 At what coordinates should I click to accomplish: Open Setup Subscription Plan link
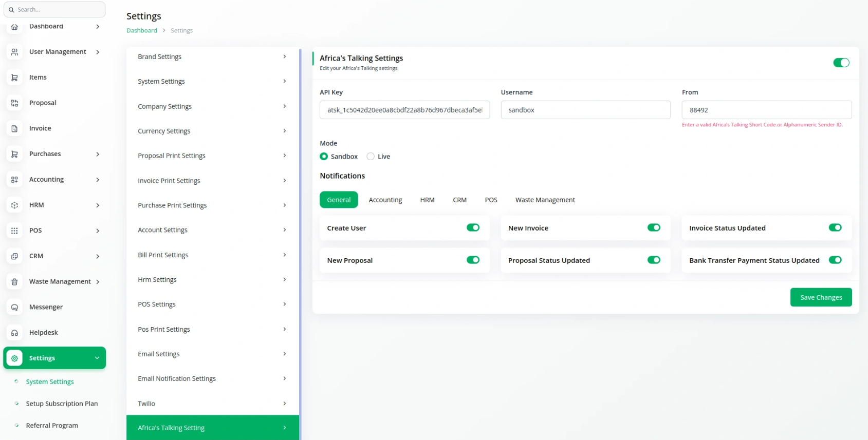[x=62, y=404]
